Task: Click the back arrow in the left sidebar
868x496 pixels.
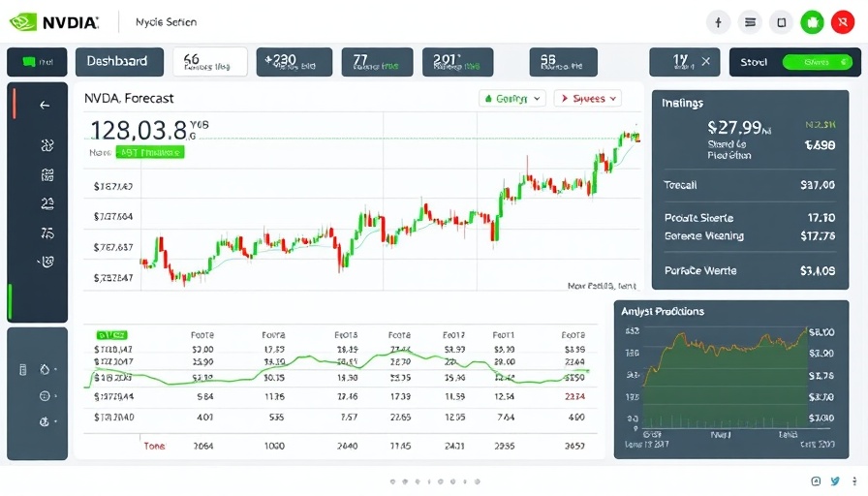Action: tap(45, 106)
